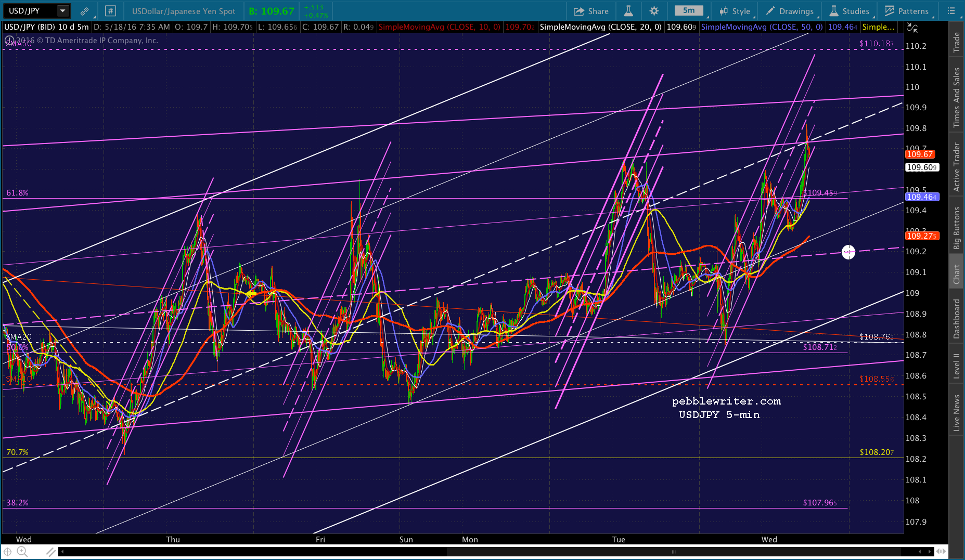
Task: Open the flask icon next to Share
Action: (628, 11)
